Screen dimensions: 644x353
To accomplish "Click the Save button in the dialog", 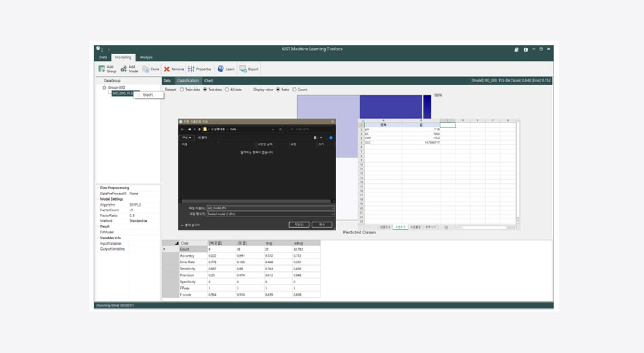I will click(x=298, y=224).
